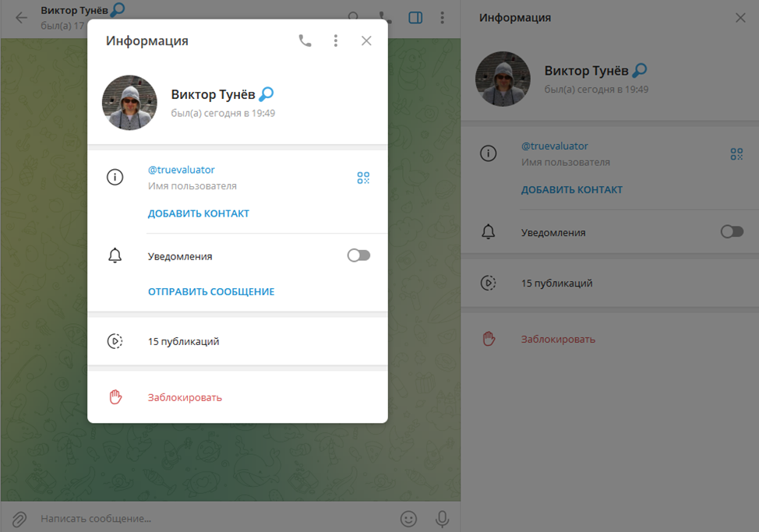The width and height of the screenshot is (759, 532).
Task: Open the chat header three-dot menu
Action: click(x=442, y=18)
